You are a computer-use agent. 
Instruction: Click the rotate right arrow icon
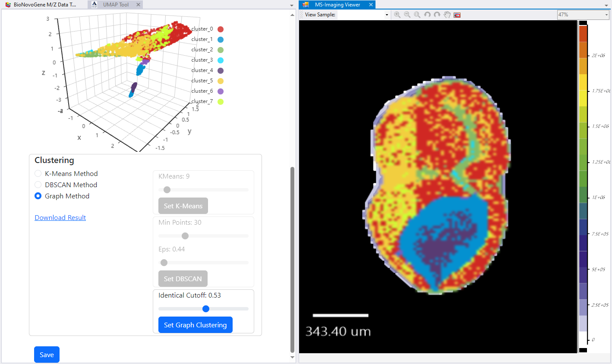pos(437,15)
